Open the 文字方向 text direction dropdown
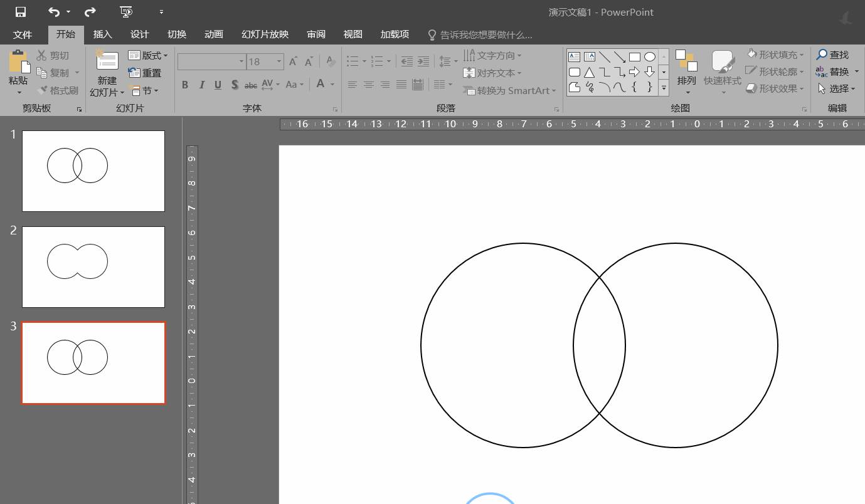 492,56
